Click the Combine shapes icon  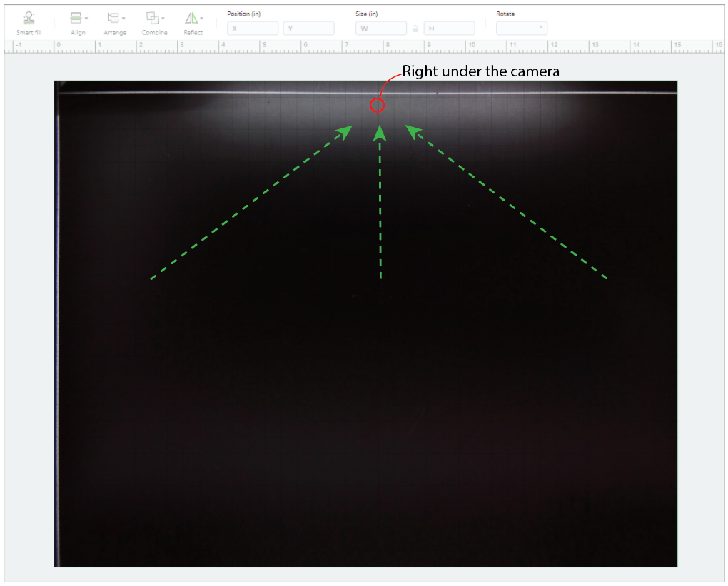pos(152,18)
